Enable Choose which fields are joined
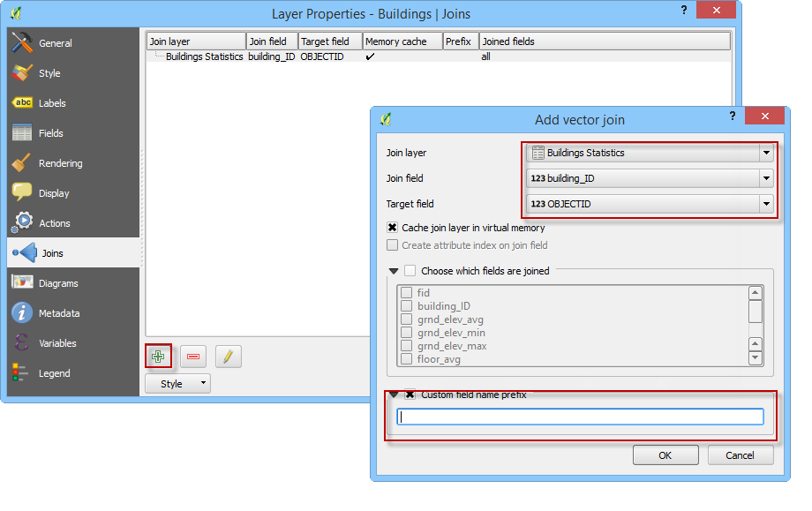The image size is (812, 511). [410, 271]
